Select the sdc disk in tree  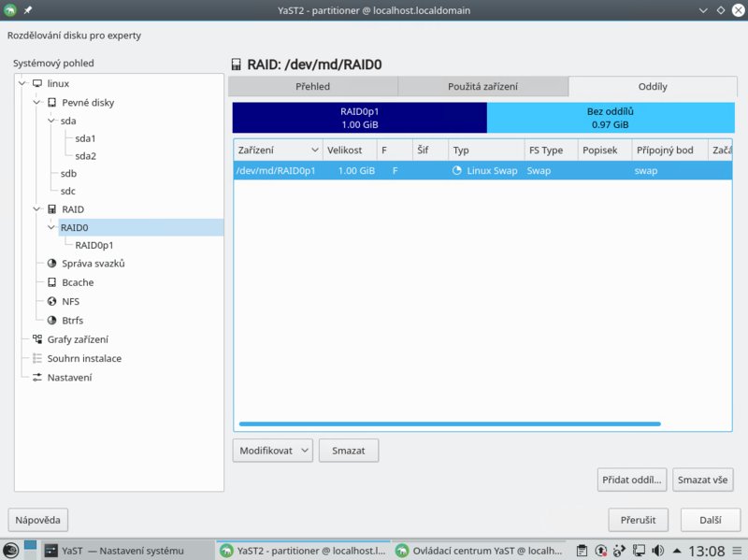pyautogui.click(x=67, y=192)
